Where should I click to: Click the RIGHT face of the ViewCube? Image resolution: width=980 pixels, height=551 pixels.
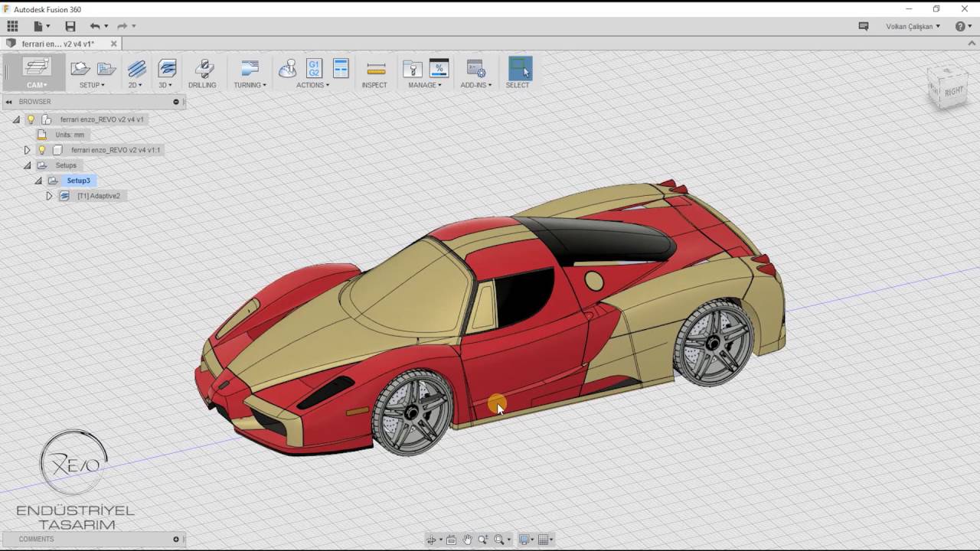(x=953, y=91)
